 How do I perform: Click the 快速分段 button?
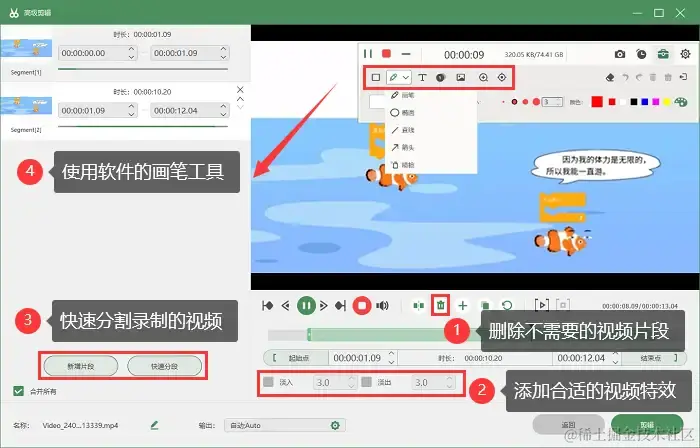164,366
